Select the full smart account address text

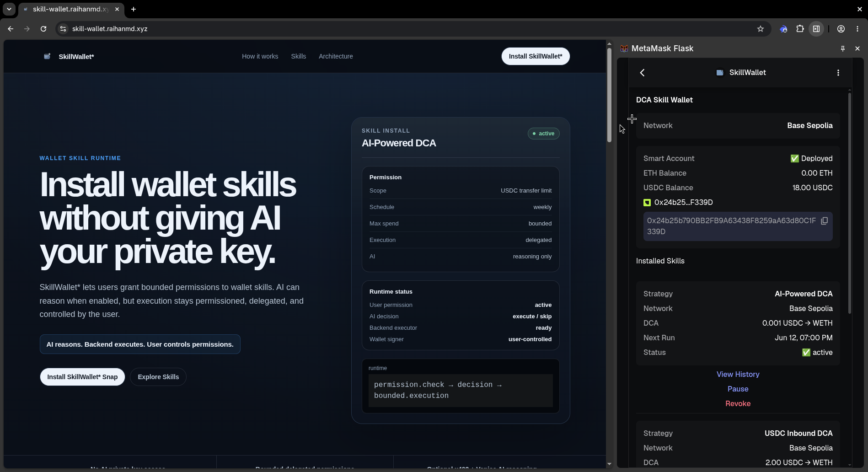coord(731,226)
